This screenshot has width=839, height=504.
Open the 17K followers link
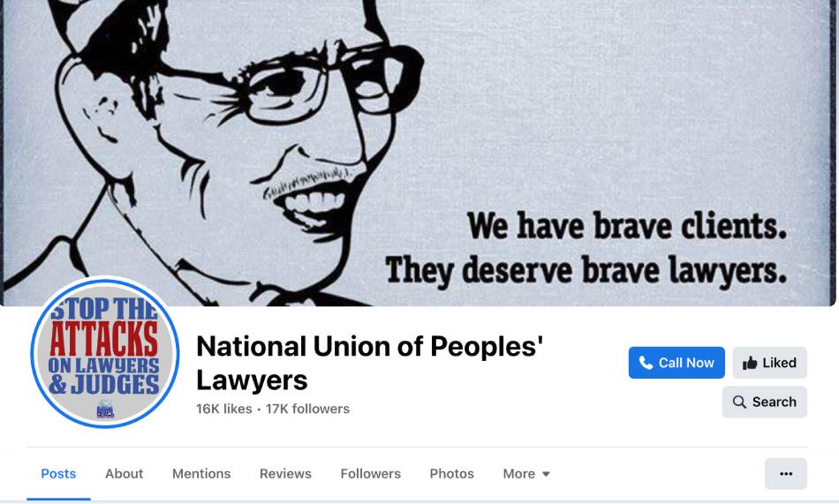tap(307, 409)
